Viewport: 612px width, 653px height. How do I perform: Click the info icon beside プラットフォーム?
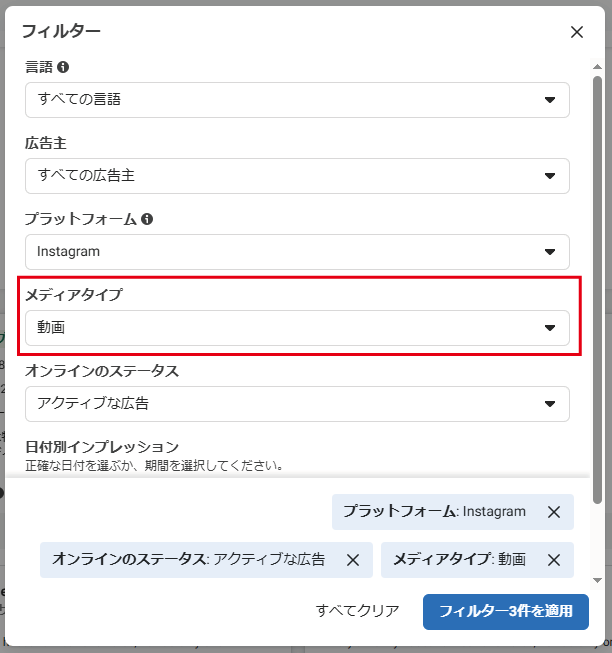pos(147,219)
